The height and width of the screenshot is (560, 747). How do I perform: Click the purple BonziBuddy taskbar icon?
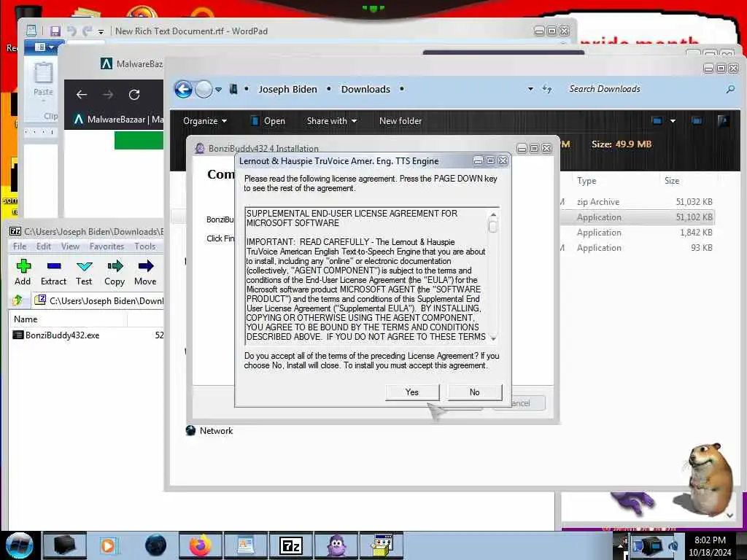click(336, 545)
